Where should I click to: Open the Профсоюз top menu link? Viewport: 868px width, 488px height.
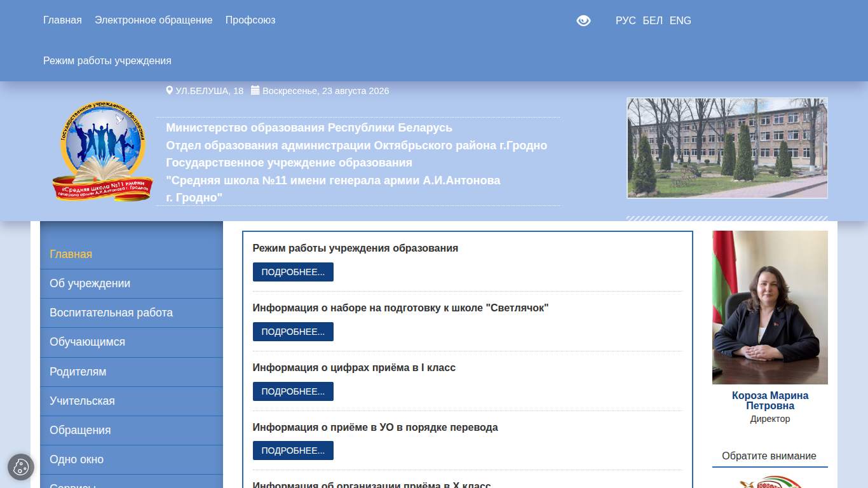tap(250, 20)
